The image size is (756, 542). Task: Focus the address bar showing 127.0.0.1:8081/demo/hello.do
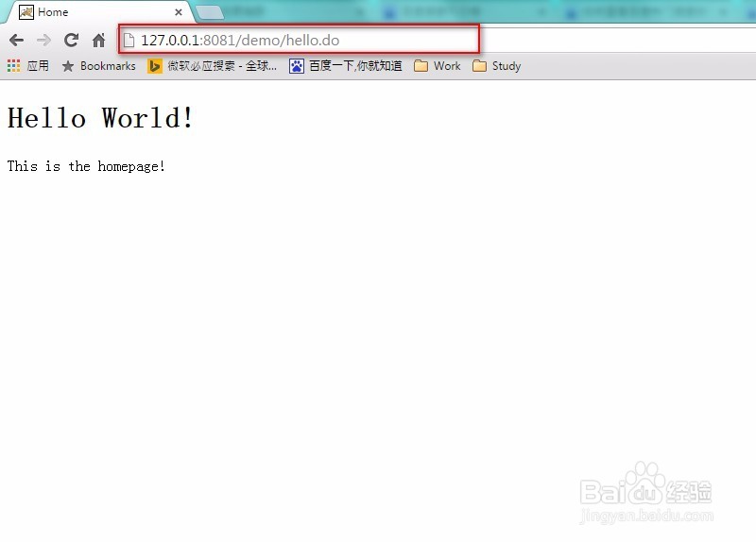tap(299, 40)
